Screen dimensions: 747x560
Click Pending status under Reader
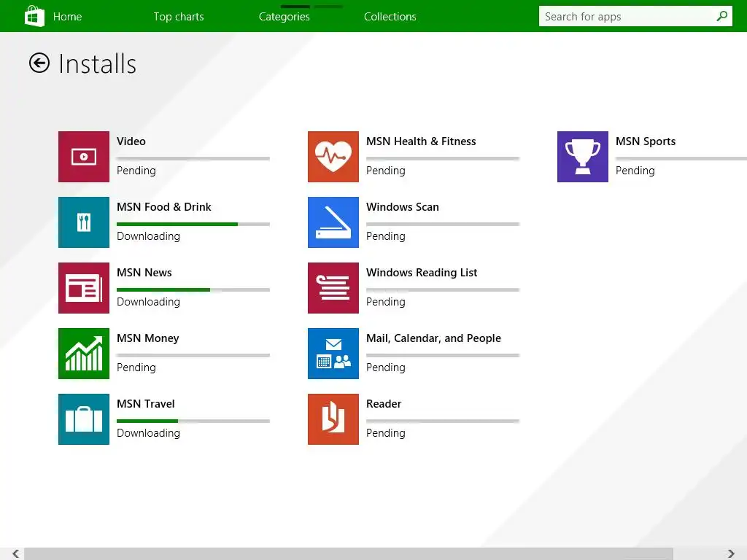point(386,434)
